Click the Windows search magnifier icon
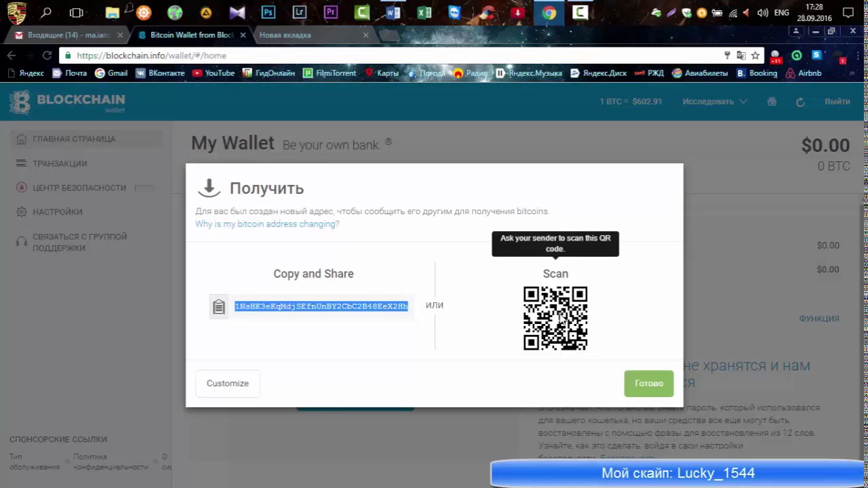The width and height of the screenshot is (868, 488). [x=46, y=12]
